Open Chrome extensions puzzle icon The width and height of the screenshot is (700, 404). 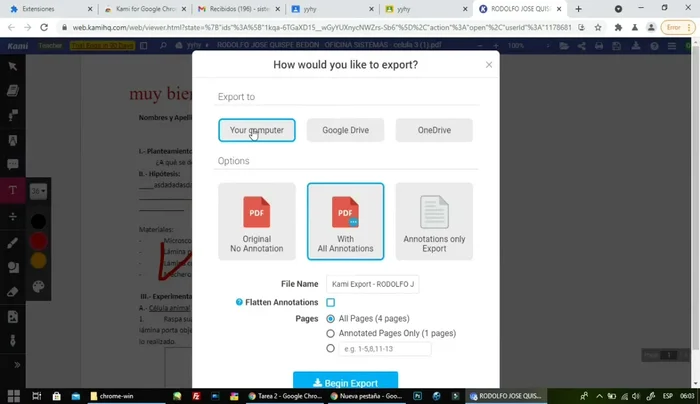(618, 28)
